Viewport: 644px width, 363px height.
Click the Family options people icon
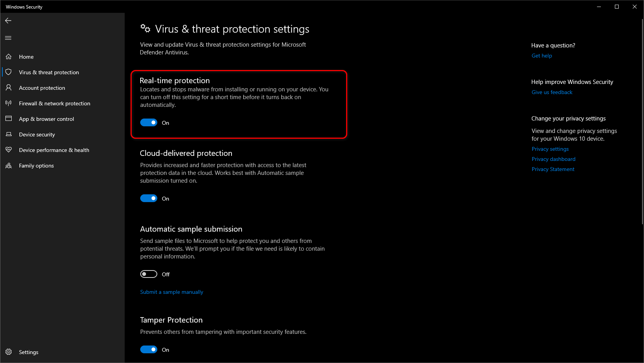pos(9,166)
